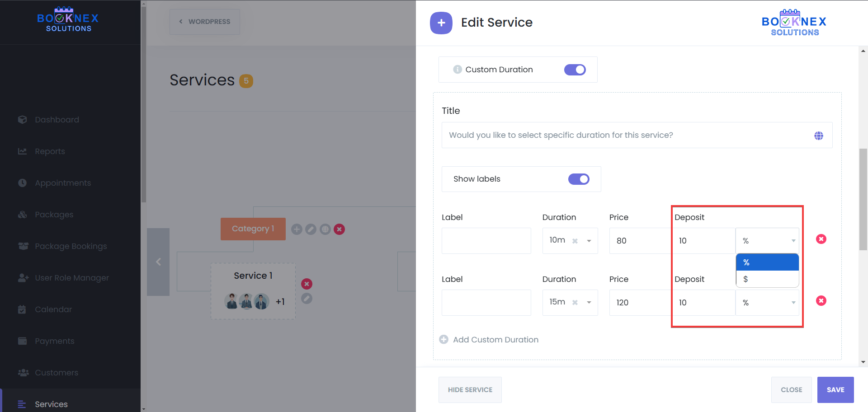Remove the 10m custom duration row
This screenshot has height=412, width=868.
pyautogui.click(x=821, y=239)
